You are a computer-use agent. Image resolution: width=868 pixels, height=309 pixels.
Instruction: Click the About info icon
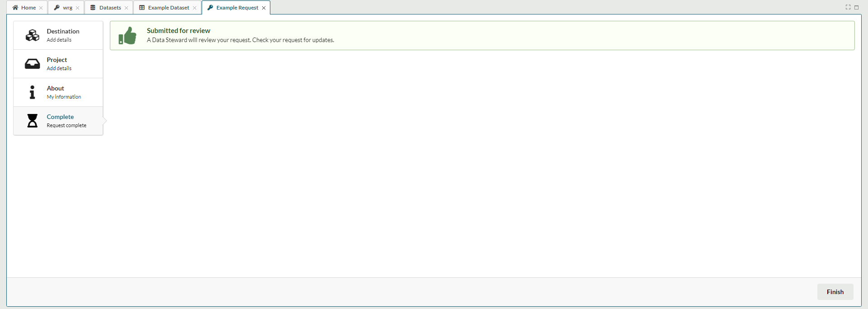32,92
